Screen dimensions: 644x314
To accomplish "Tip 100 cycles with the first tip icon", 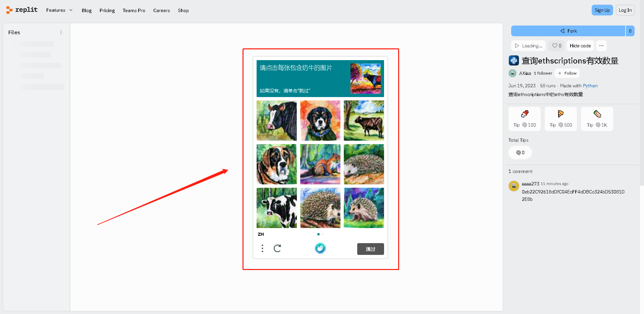I will (x=525, y=119).
